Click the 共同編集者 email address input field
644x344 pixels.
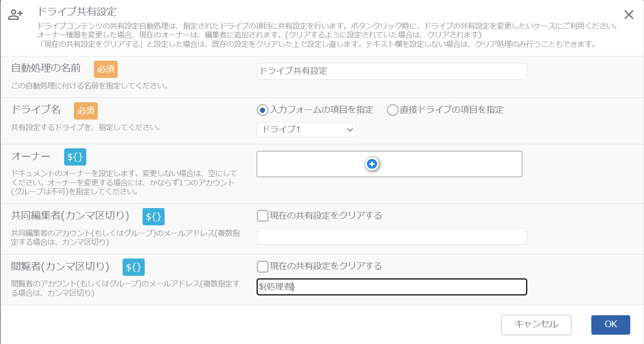[x=392, y=236]
